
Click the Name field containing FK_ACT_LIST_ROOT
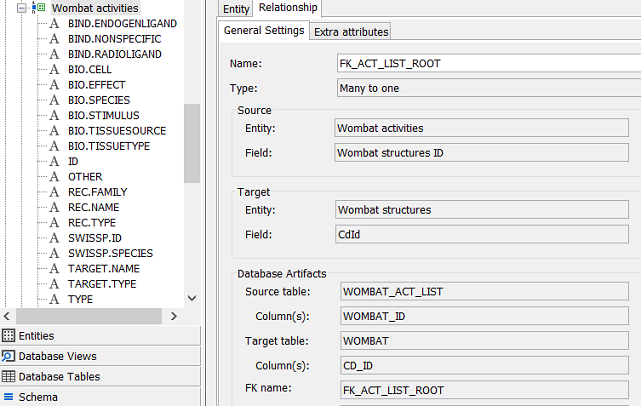pos(488,63)
